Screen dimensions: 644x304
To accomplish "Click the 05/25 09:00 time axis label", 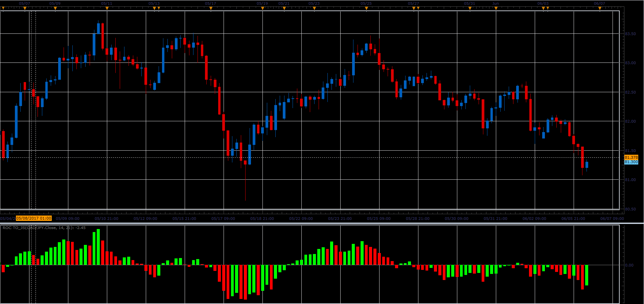I will pos(379,219).
